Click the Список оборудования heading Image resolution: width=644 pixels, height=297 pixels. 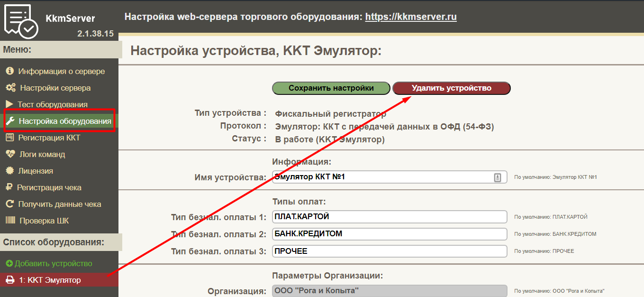(54, 242)
